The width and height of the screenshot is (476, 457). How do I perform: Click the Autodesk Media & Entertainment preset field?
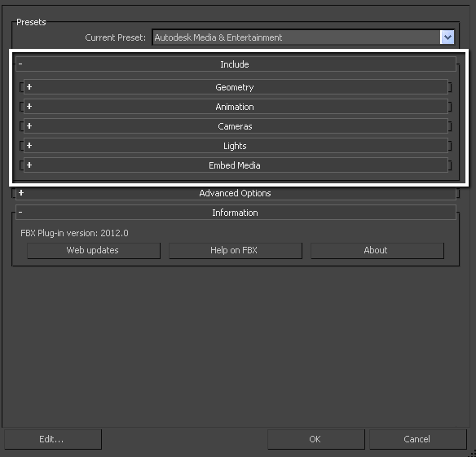[297, 37]
